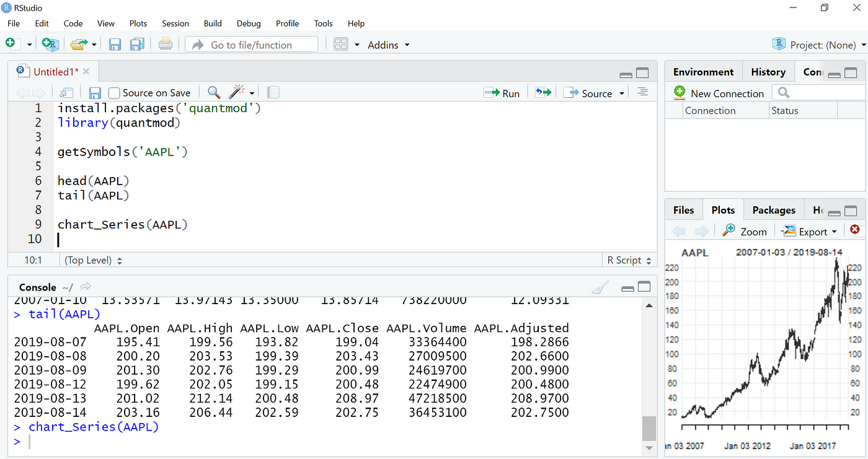Open the Help menu
The image size is (868, 459).
point(356,24)
